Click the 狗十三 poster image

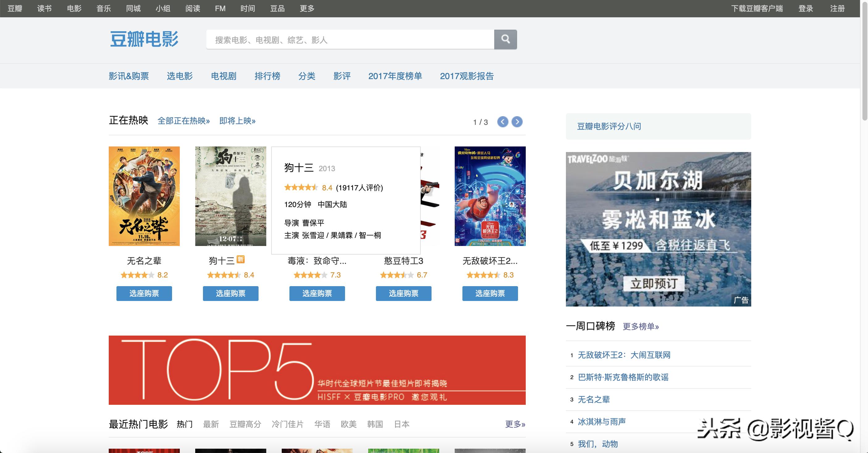point(230,196)
